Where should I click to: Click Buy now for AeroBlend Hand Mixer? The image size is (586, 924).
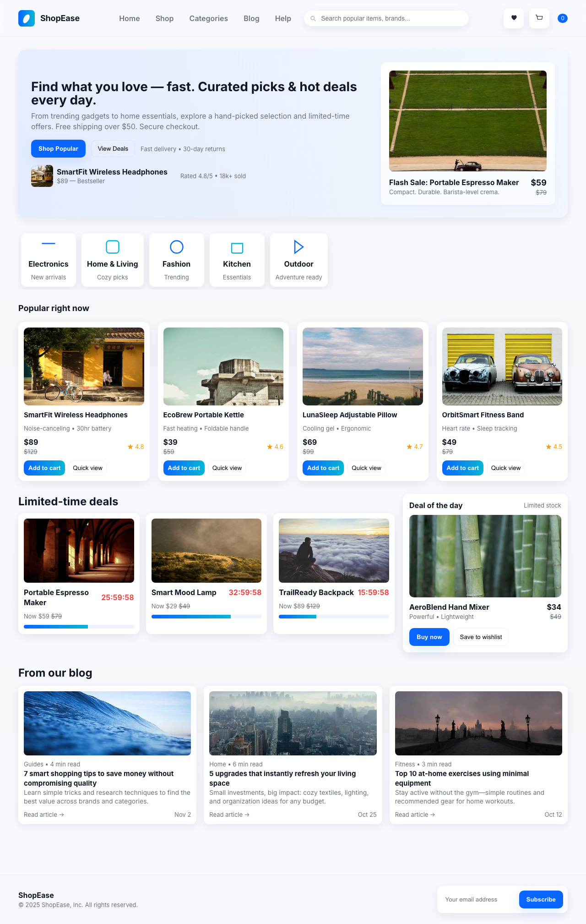tap(429, 637)
